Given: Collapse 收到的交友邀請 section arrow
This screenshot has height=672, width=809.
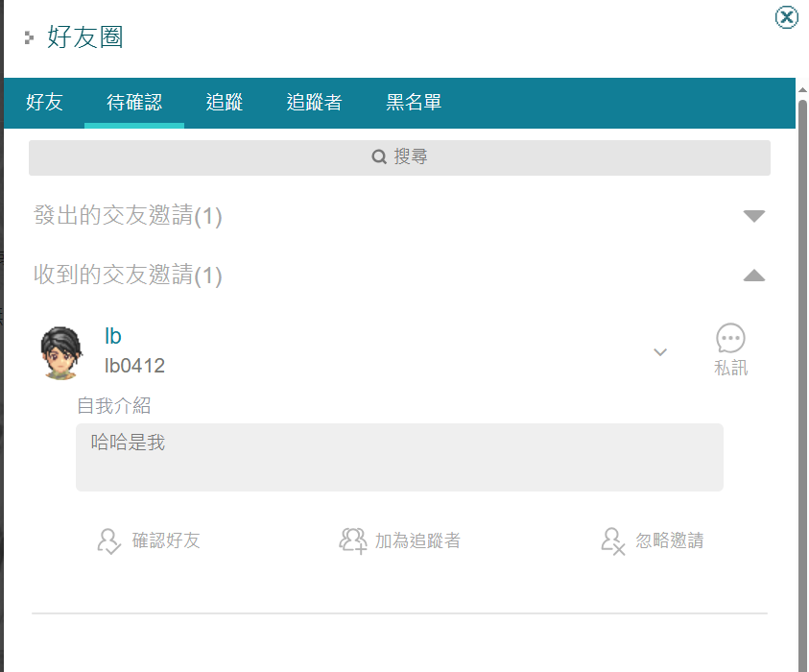Looking at the screenshot, I should pos(754,276).
